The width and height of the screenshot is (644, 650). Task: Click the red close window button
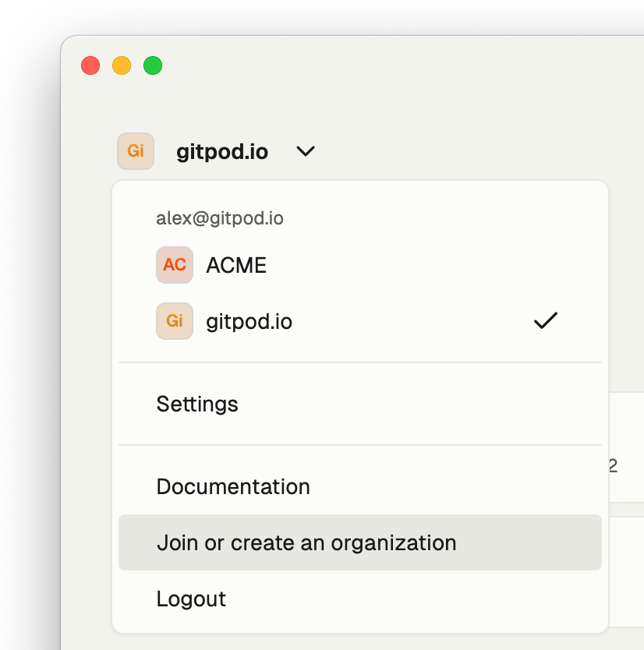[90, 65]
